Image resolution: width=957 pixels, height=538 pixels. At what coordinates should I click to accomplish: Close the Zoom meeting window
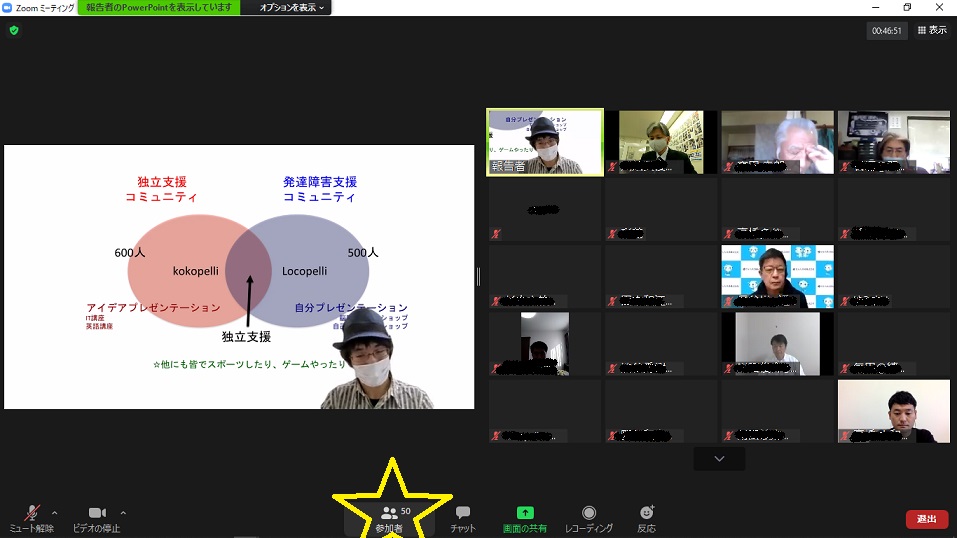click(939, 7)
